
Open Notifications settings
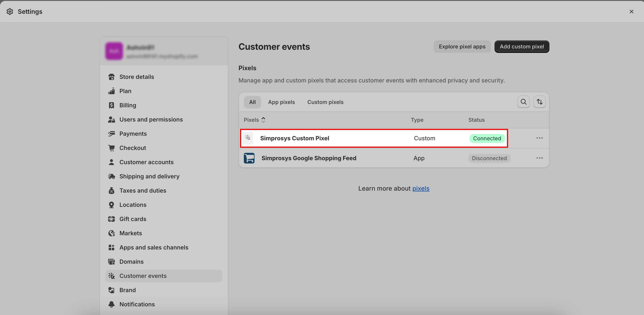coord(164,304)
